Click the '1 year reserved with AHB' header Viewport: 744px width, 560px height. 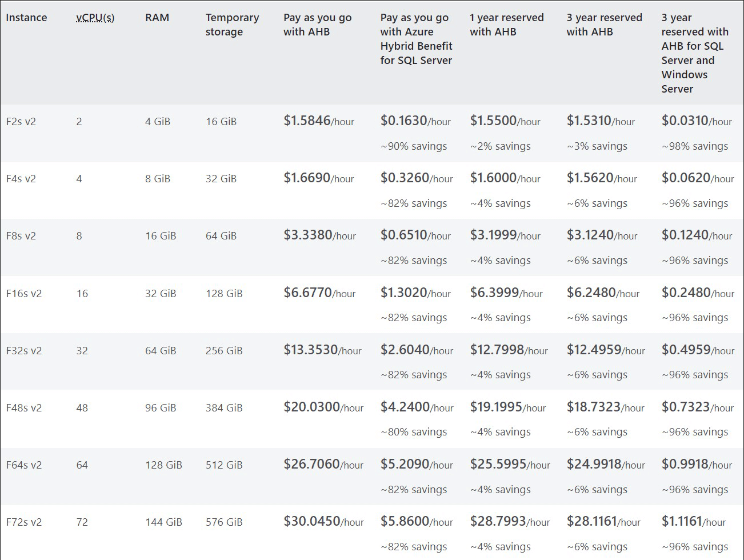(x=506, y=25)
